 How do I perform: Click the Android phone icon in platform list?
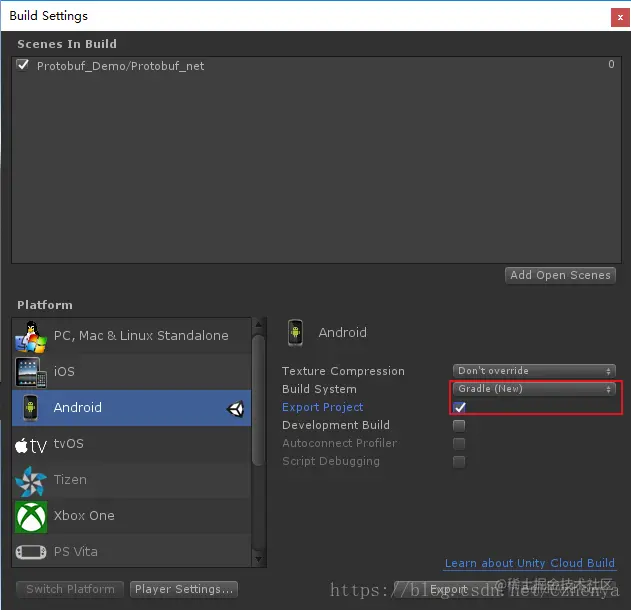[x=30, y=408]
